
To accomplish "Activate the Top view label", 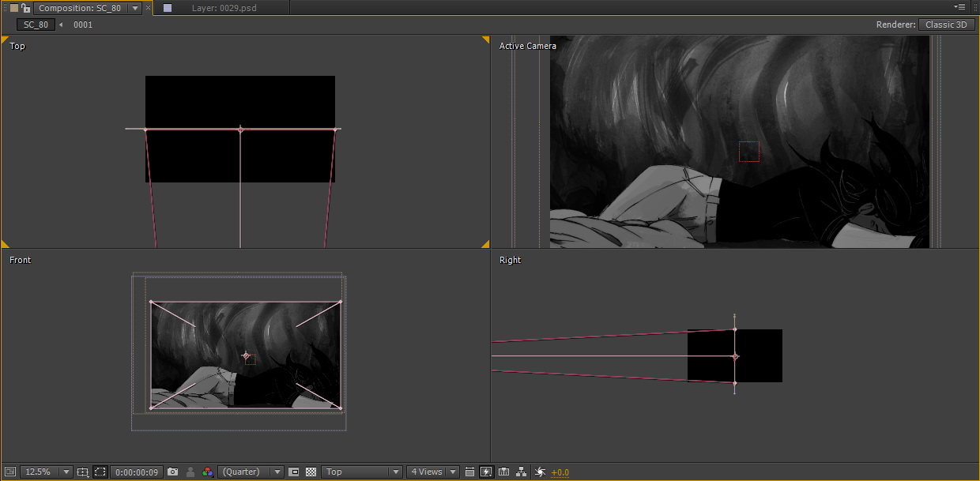I will tap(17, 46).
